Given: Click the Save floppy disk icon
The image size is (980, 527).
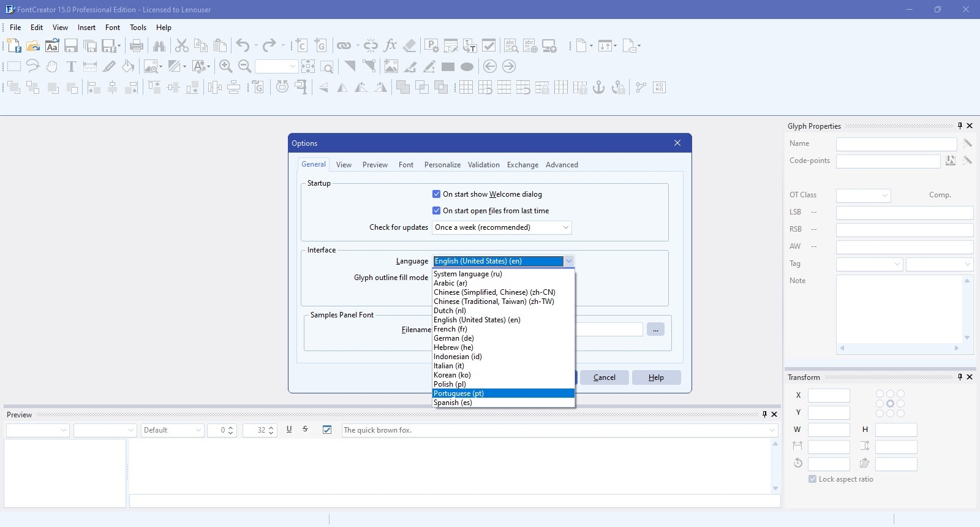Looking at the screenshot, I should click(71, 46).
